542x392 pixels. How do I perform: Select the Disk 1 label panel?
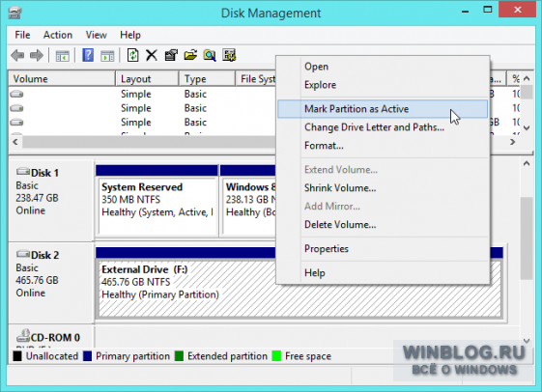[x=51, y=200]
